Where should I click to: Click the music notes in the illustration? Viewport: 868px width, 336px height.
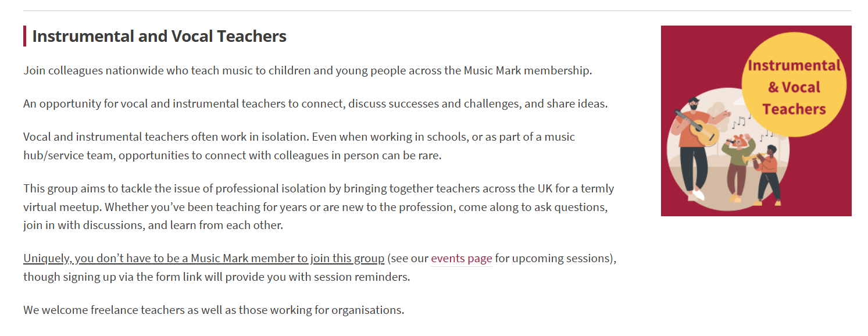739,122
